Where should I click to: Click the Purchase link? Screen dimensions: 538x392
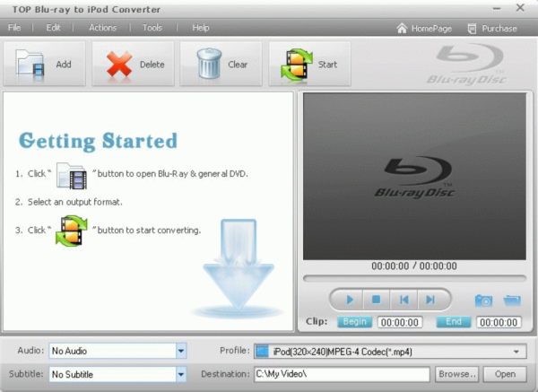(492, 29)
